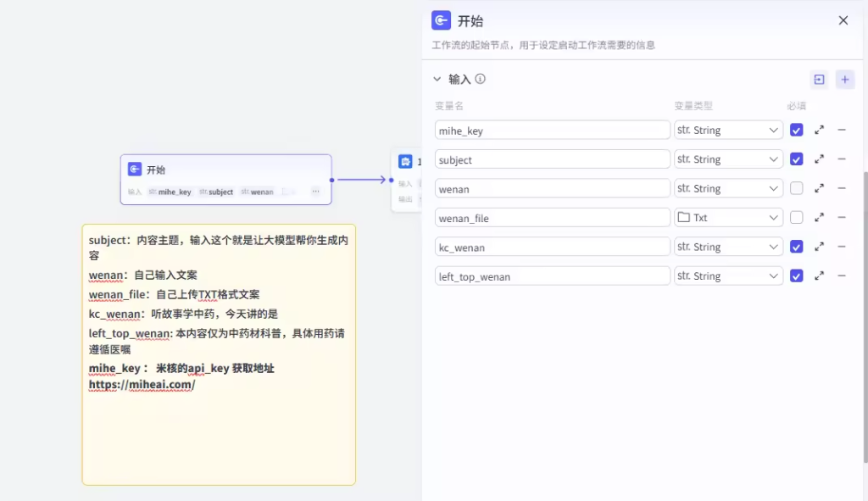Uncheck the 必填 checkbox for subject
The width and height of the screenshot is (868, 501).
[x=796, y=159]
